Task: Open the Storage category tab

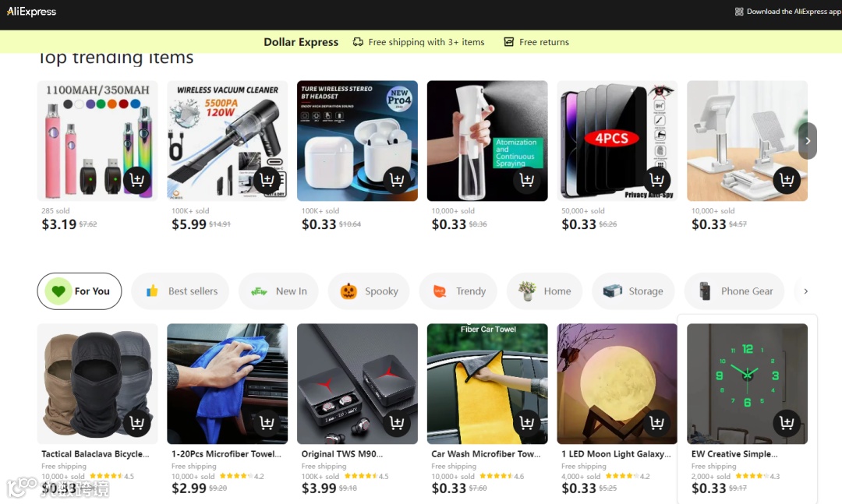Action: [x=633, y=291]
